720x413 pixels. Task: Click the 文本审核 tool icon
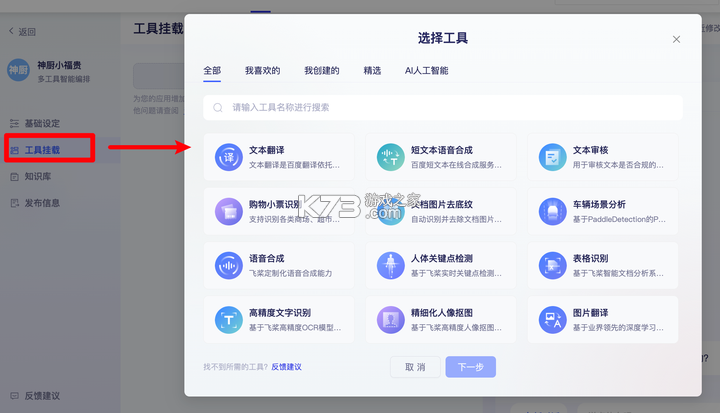(x=552, y=157)
